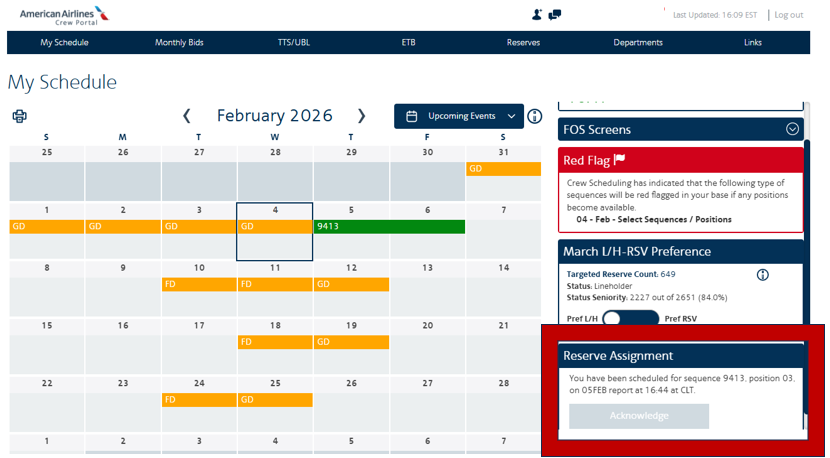Click info icon in March L/H-RSV Preference

[763, 275]
